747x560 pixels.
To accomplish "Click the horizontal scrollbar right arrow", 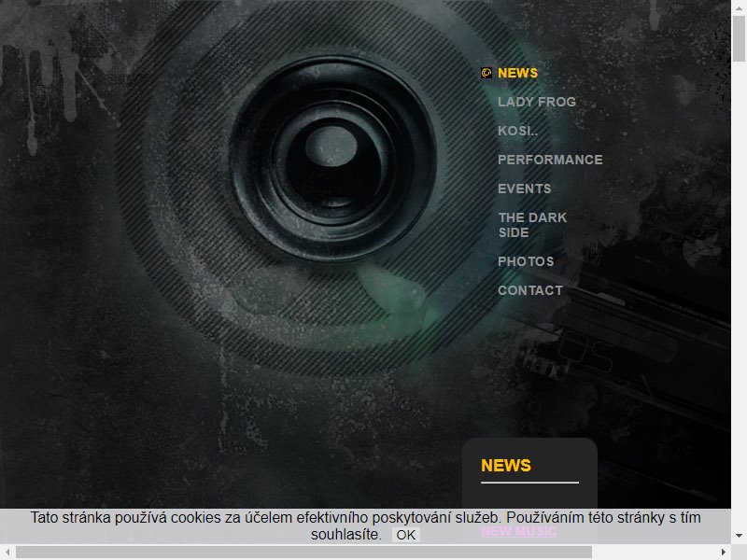I will tap(723, 552).
